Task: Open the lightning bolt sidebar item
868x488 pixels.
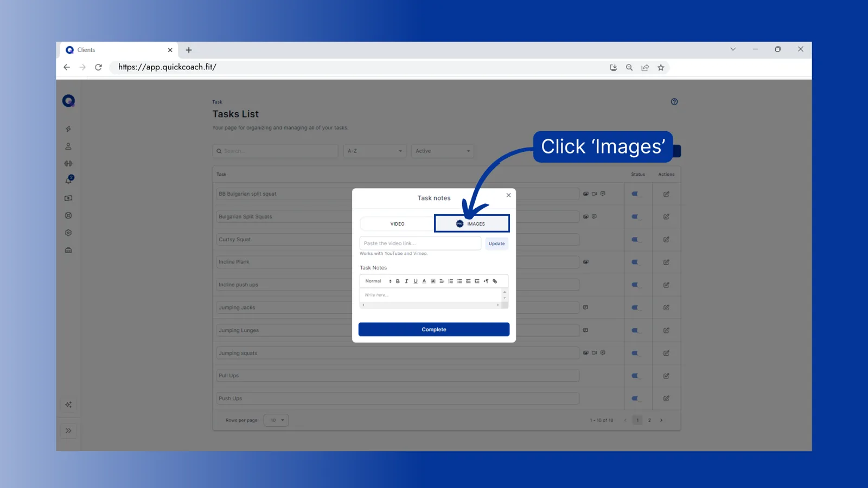Action: 68,129
